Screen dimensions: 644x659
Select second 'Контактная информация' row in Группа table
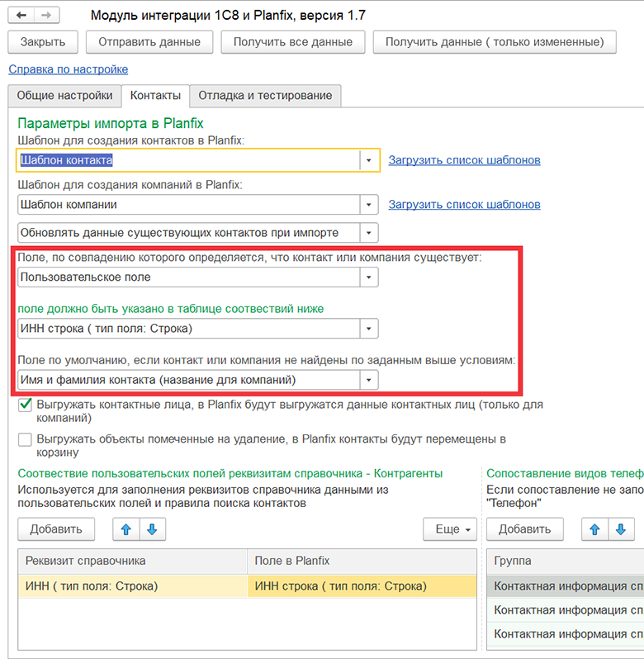point(565,610)
